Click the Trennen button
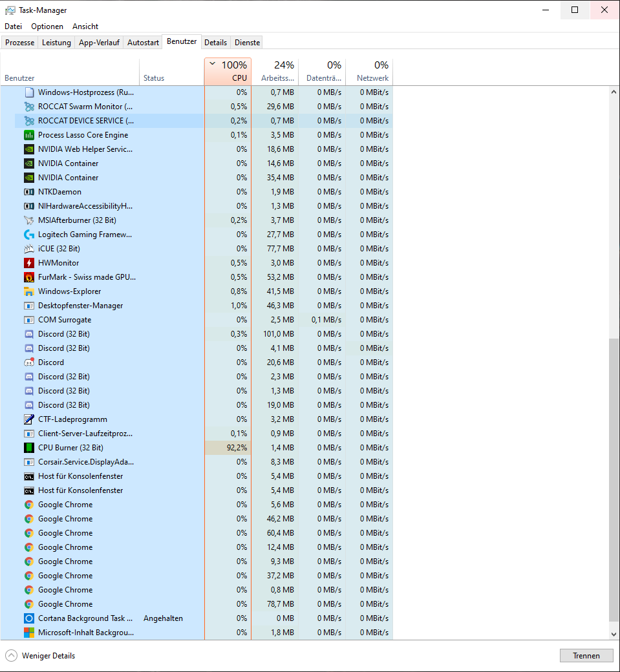 (586, 656)
